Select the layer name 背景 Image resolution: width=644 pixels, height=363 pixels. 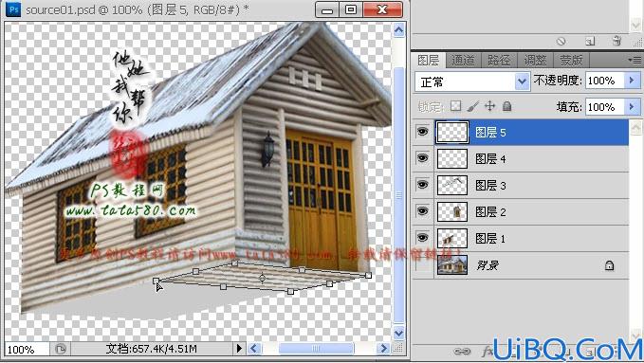tap(488, 265)
